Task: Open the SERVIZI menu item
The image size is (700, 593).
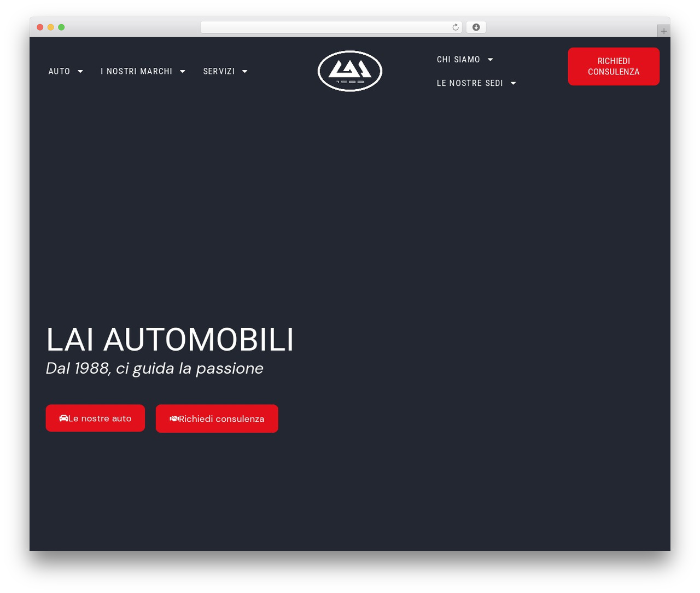Action: 219,72
